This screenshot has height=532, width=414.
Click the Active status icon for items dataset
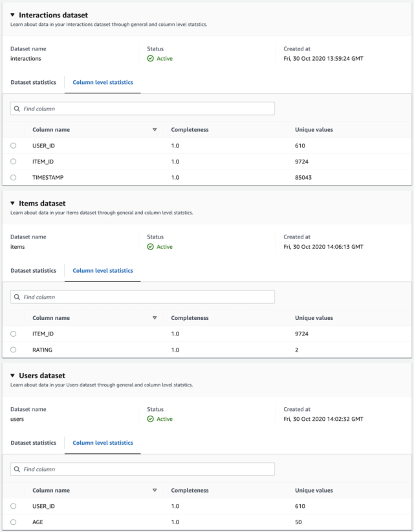(151, 247)
